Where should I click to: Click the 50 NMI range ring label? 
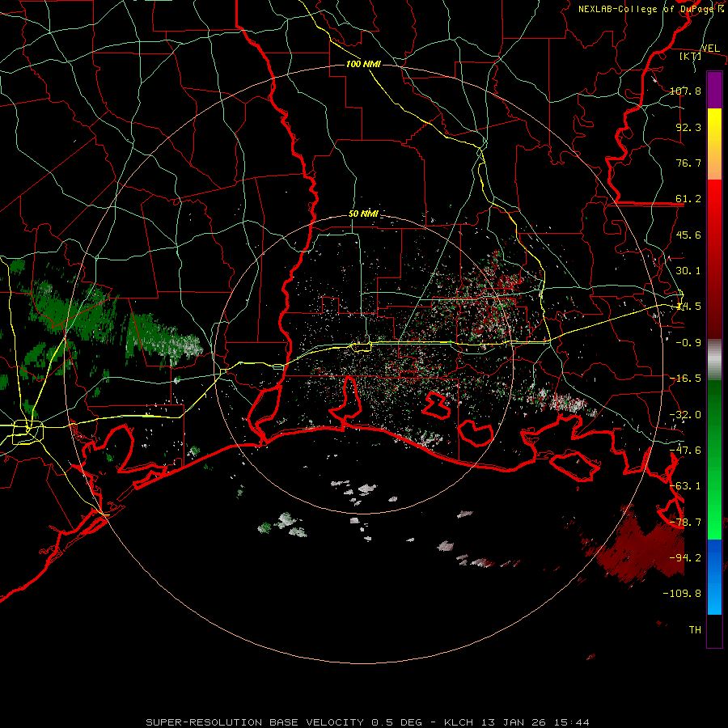(x=363, y=214)
